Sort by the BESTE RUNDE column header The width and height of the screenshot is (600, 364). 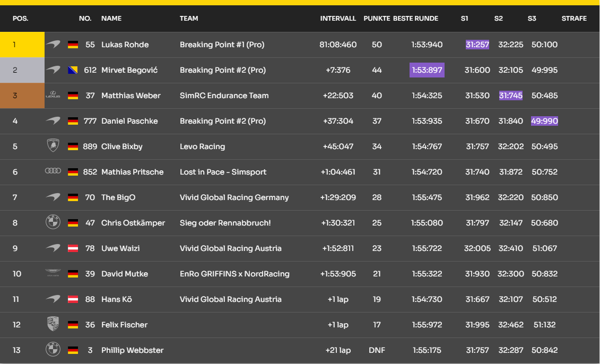coord(415,19)
